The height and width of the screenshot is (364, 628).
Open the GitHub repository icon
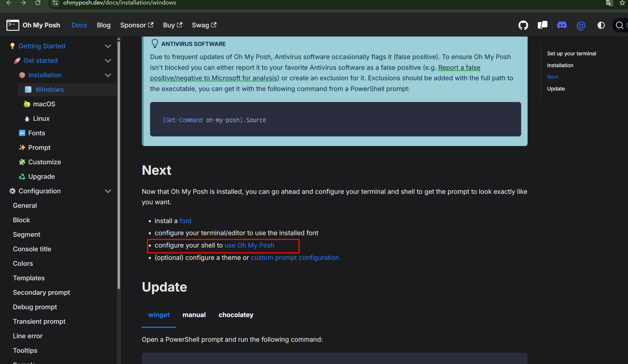523,25
